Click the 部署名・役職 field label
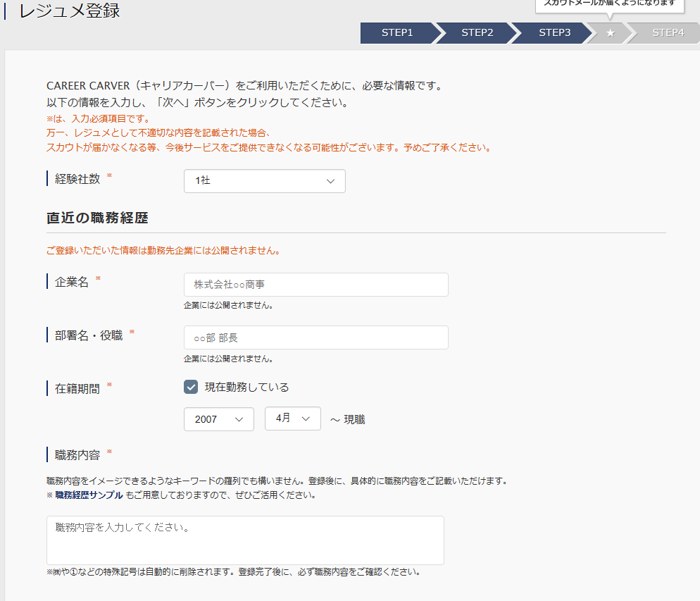 89,335
